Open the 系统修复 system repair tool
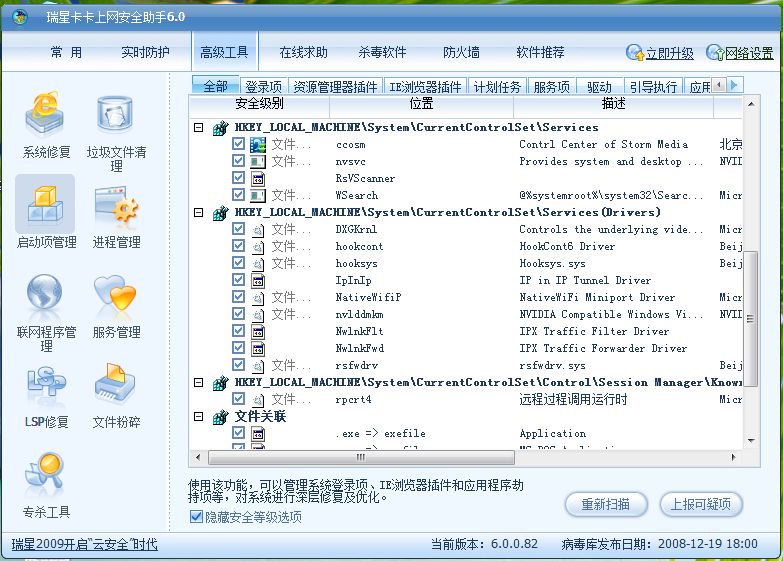Image resolution: width=783 pixels, height=561 pixels. click(45, 125)
